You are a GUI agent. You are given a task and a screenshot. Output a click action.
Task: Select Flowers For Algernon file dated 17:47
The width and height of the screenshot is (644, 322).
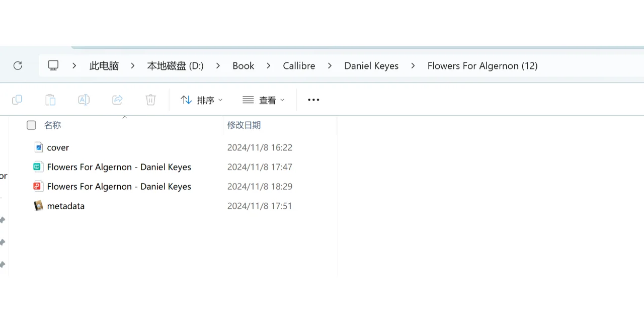pos(119,167)
